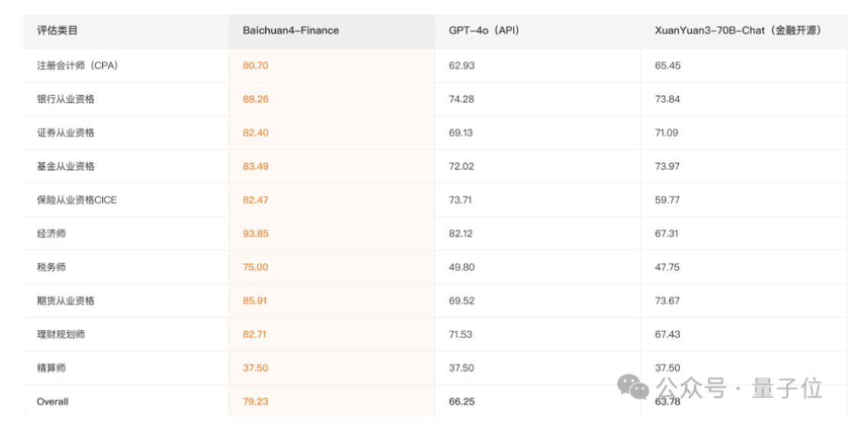Click the 公众号 · 量子位 watermark text
This screenshot has width=868, height=432.
coord(739,388)
